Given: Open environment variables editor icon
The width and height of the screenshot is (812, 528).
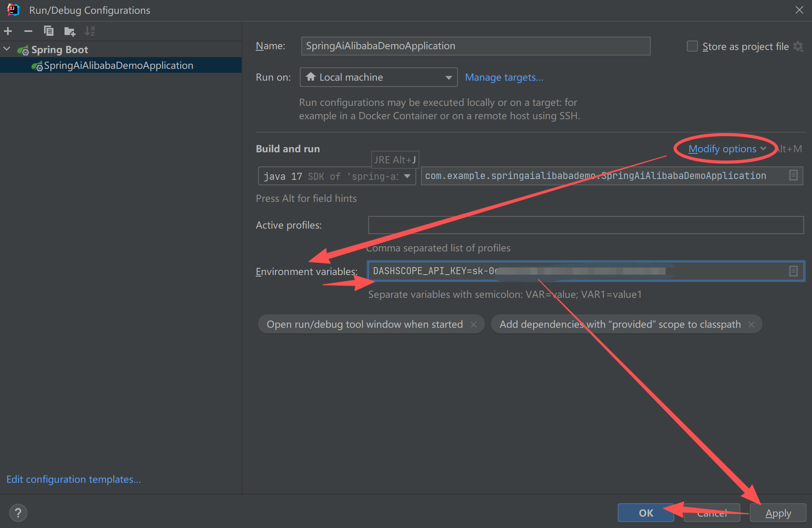Looking at the screenshot, I should point(793,271).
